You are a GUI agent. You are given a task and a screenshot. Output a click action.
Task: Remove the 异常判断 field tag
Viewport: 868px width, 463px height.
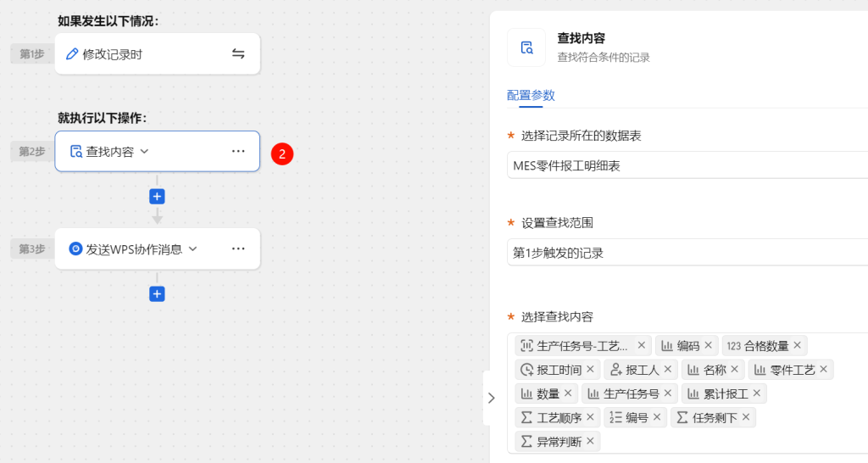[590, 441]
